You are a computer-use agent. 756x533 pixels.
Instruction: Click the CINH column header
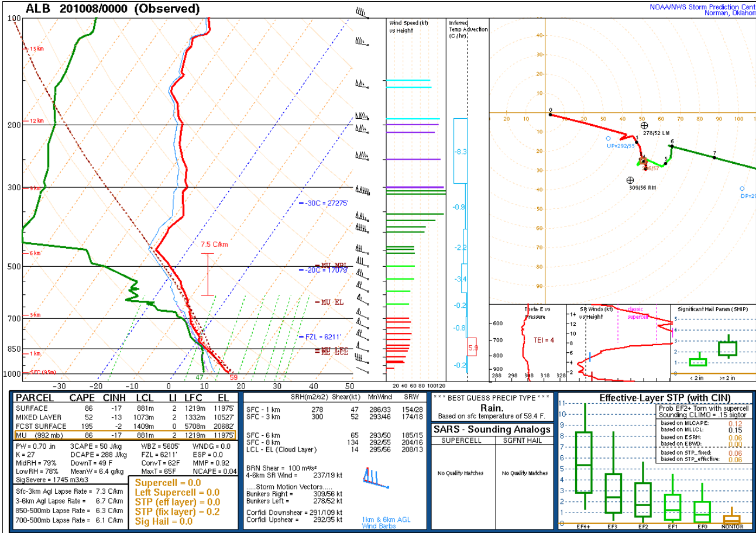pos(113,398)
